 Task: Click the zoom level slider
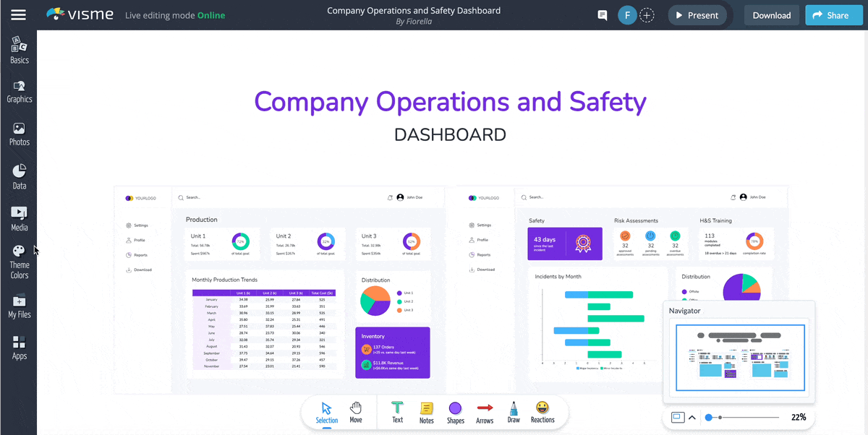745,417
